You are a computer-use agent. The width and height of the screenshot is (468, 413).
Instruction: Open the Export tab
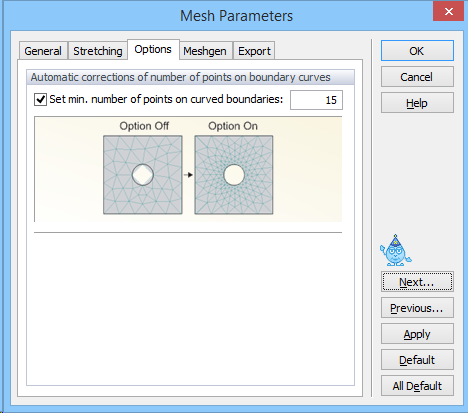254,51
